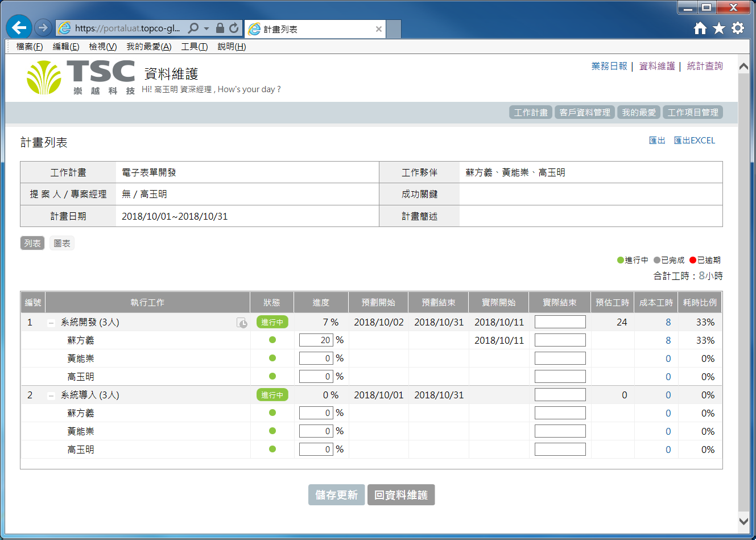
Task: Collapse the 系統開發 task row
Action: coord(51,323)
